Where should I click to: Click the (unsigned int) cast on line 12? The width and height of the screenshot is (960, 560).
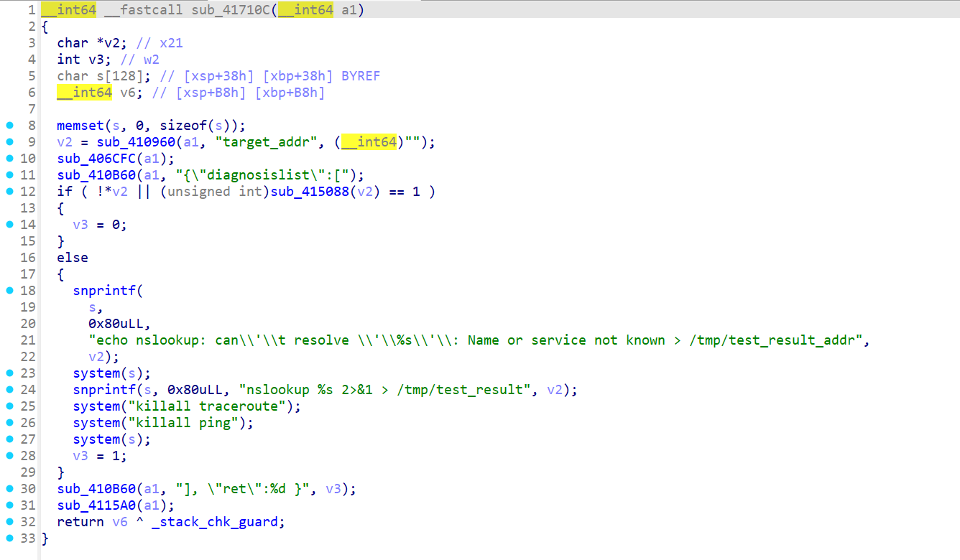point(214,192)
